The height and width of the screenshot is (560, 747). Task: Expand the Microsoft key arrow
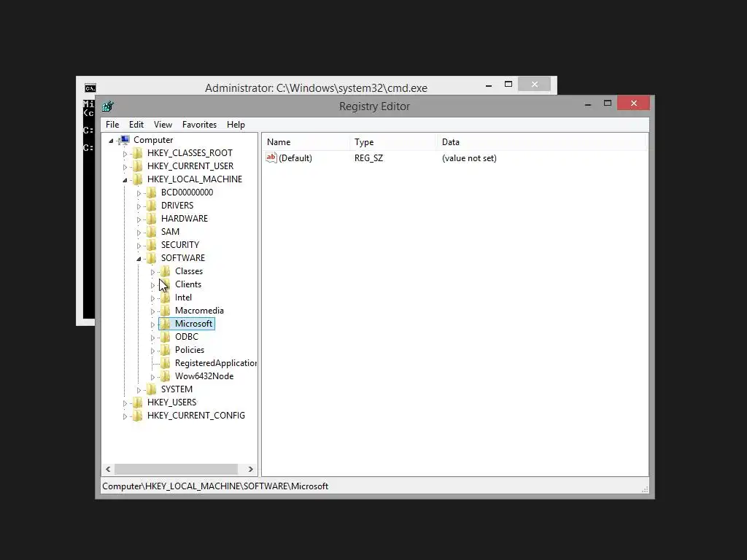click(x=152, y=324)
